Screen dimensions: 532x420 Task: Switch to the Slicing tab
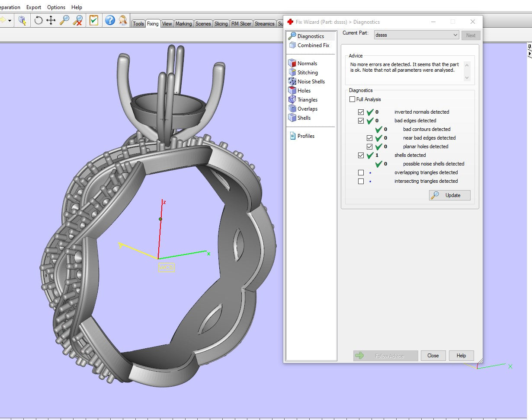click(221, 24)
